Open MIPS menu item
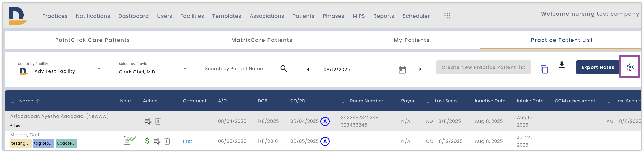The height and width of the screenshot is (153, 644). [359, 16]
